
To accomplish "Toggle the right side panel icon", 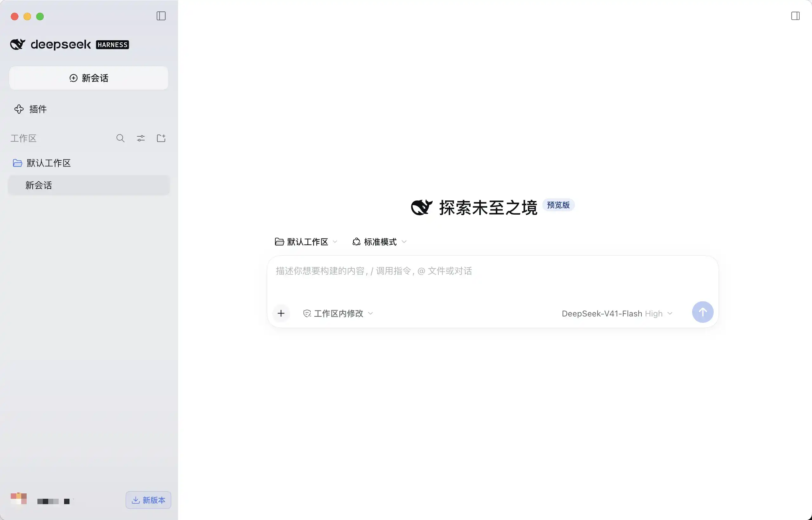I will point(795,16).
